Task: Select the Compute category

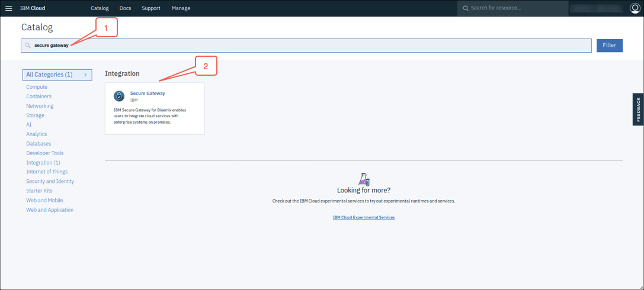Action: click(x=37, y=87)
